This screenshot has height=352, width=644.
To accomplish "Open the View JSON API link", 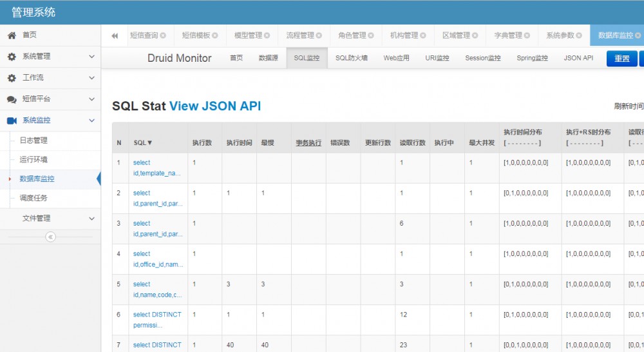I will [215, 106].
